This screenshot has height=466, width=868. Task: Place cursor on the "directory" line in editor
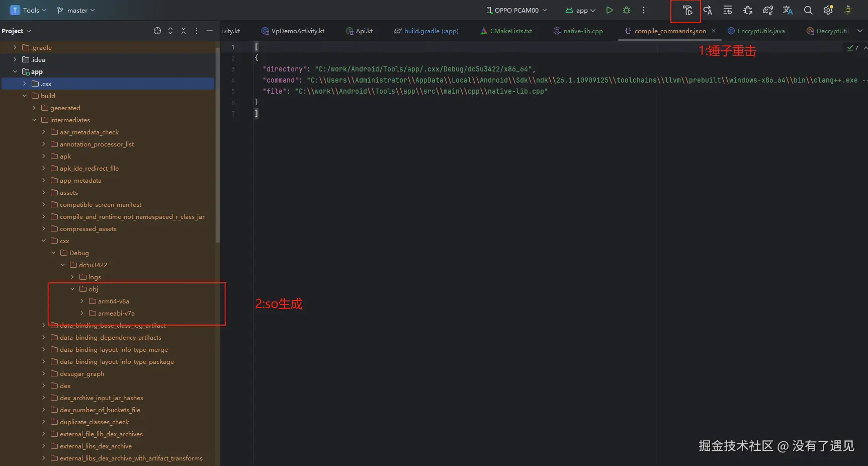coord(399,69)
